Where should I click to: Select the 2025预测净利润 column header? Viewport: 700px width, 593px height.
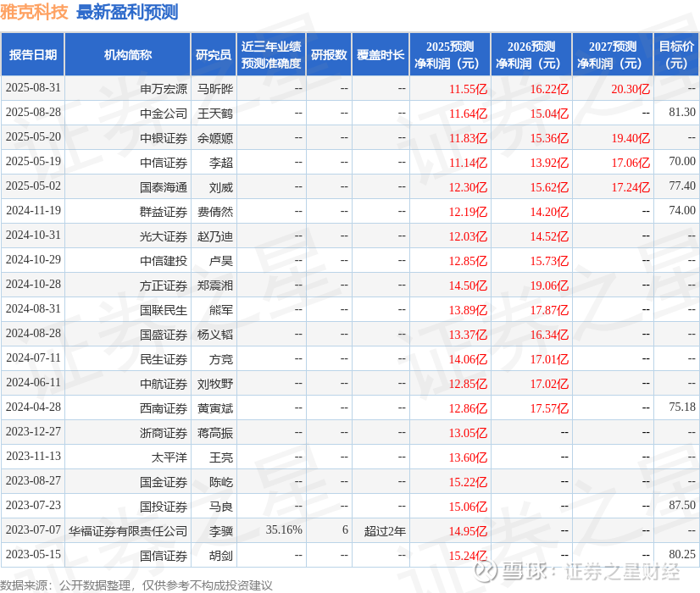click(x=450, y=54)
